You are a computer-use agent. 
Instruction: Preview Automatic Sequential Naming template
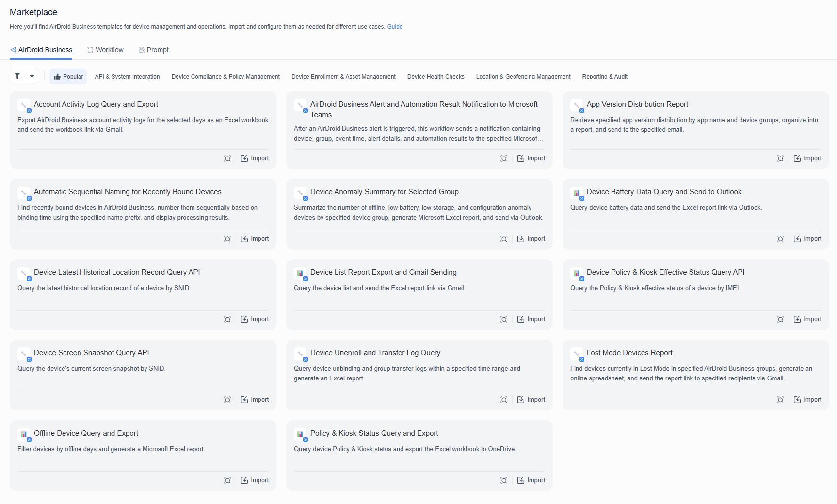[x=227, y=239]
